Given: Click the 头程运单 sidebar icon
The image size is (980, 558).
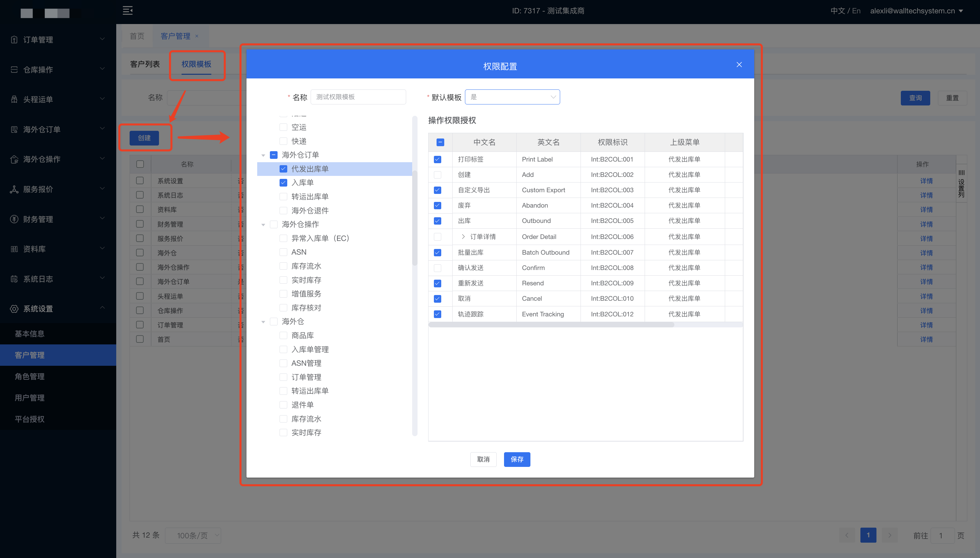Looking at the screenshot, I should click(14, 99).
